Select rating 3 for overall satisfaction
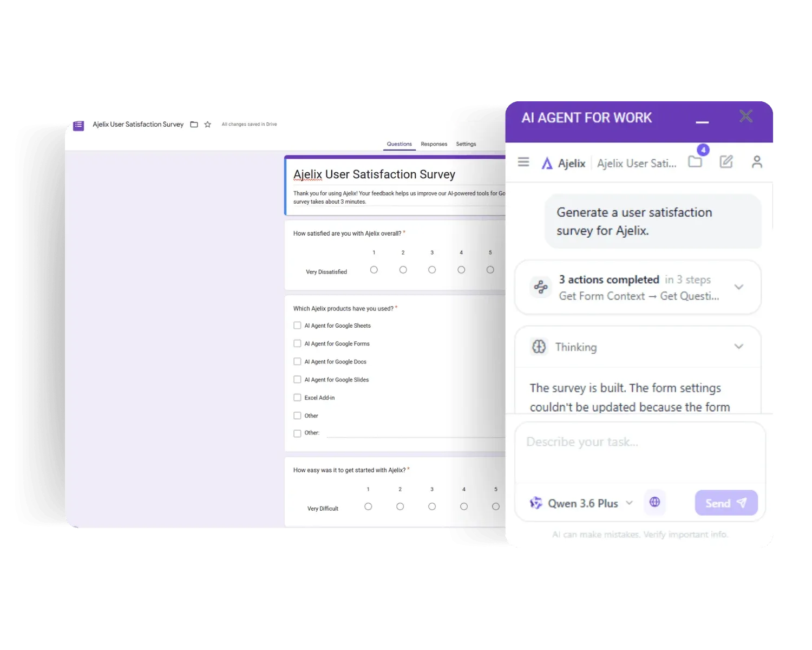The height and width of the screenshot is (650, 812). click(431, 269)
